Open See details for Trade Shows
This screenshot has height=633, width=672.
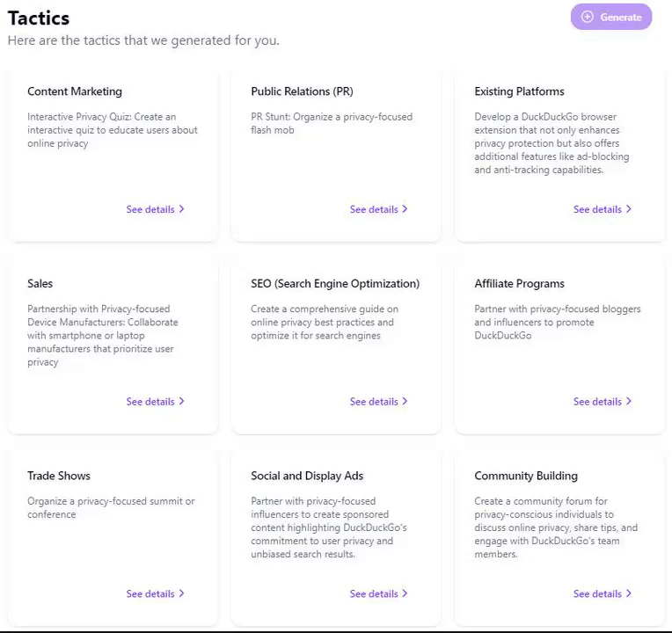(150, 594)
